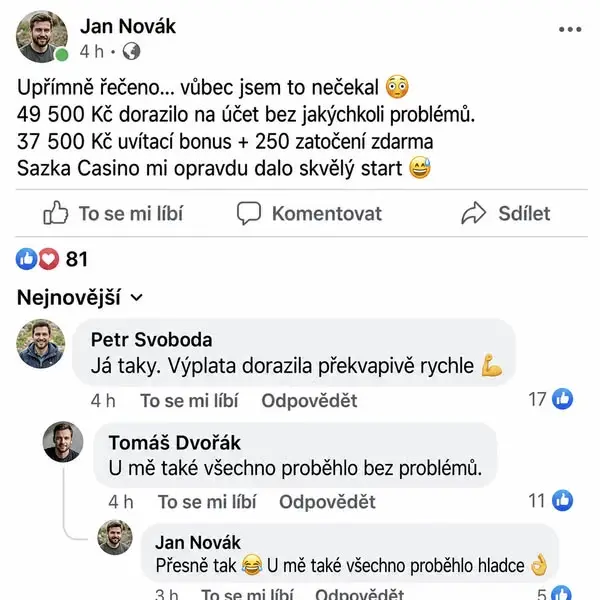The image size is (600, 600).
Task: Click the like icon next to 17
Action: click(x=562, y=399)
